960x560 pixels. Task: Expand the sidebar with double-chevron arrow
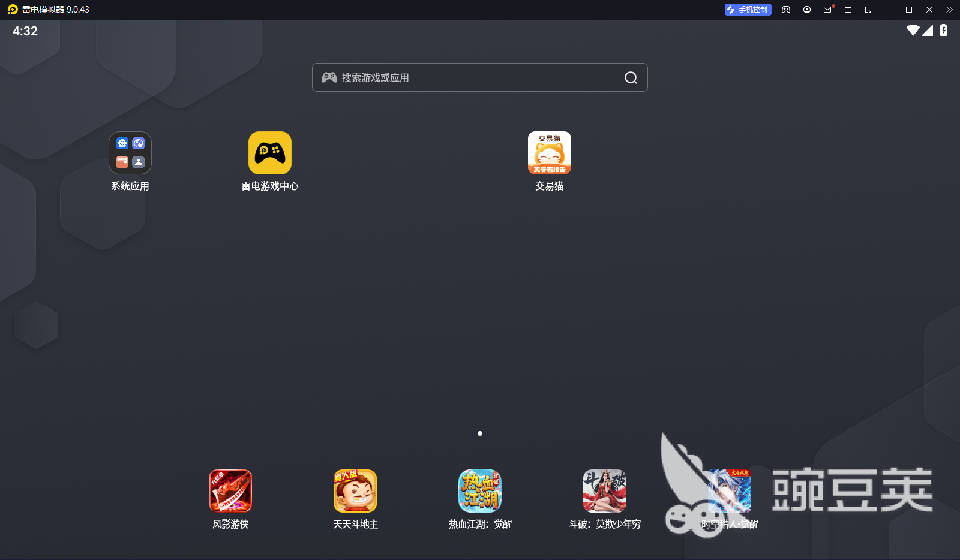coord(949,10)
